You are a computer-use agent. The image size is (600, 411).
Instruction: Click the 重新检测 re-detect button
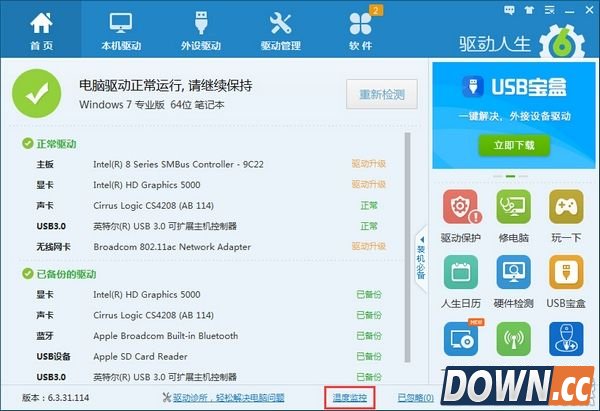(x=381, y=96)
